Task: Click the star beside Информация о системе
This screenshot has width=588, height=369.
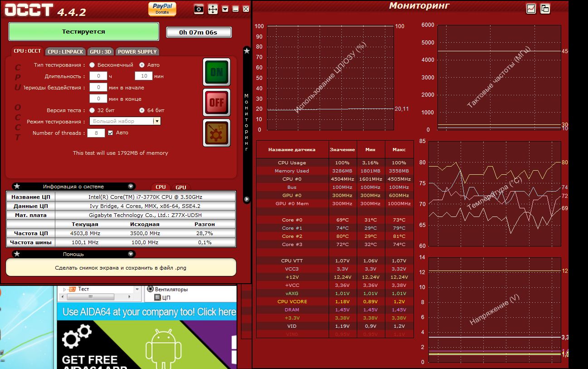Action: [17, 186]
